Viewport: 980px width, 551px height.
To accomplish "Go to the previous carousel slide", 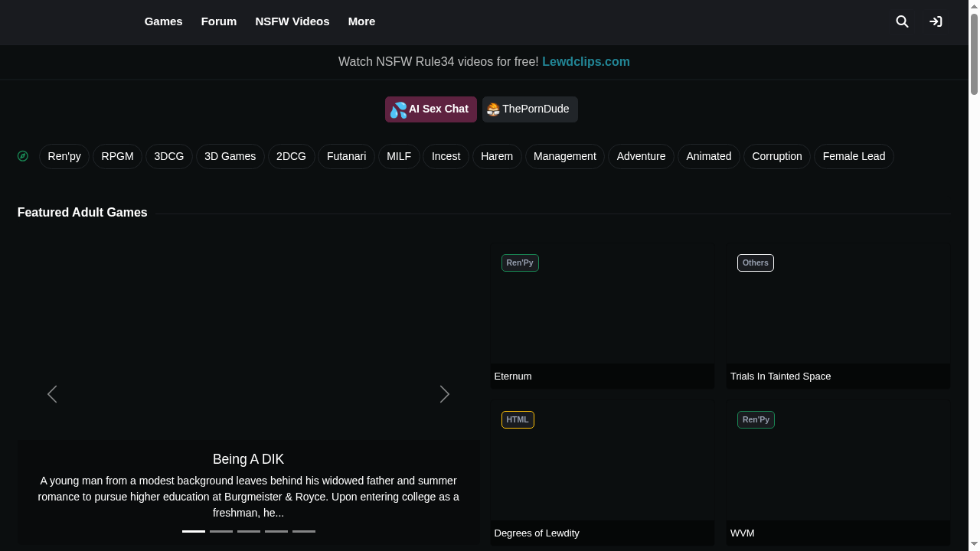I will click(x=52, y=394).
